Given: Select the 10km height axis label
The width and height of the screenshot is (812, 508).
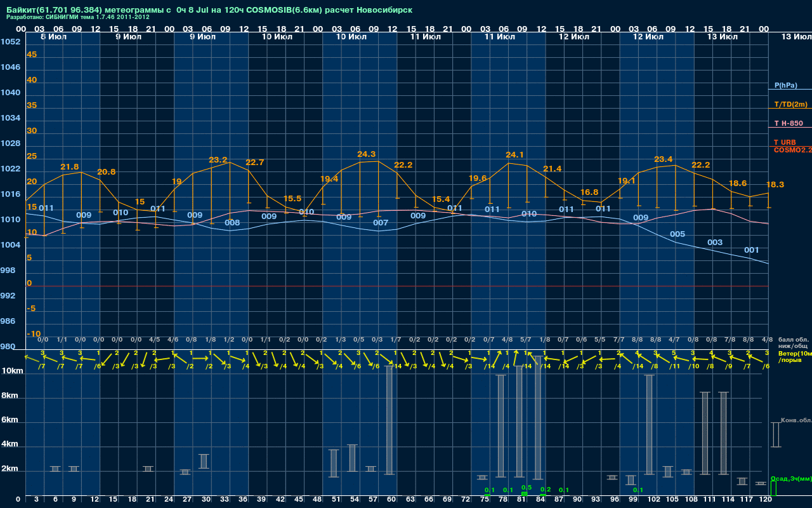Looking at the screenshot, I should coord(13,371).
